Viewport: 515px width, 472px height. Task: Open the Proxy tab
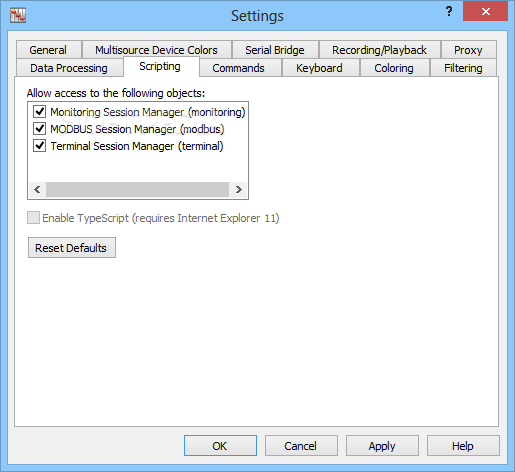pos(468,50)
